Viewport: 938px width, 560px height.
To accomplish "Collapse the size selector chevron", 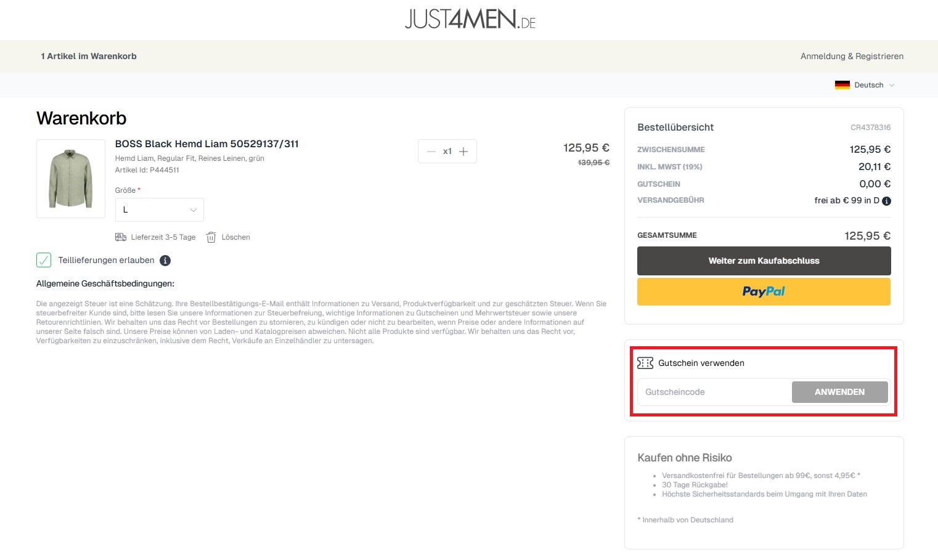I will pyautogui.click(x=192, y=209).
